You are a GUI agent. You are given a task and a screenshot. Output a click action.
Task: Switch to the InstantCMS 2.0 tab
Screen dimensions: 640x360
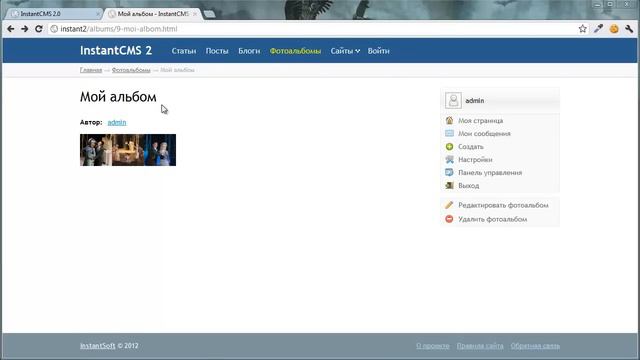[53, 14]
